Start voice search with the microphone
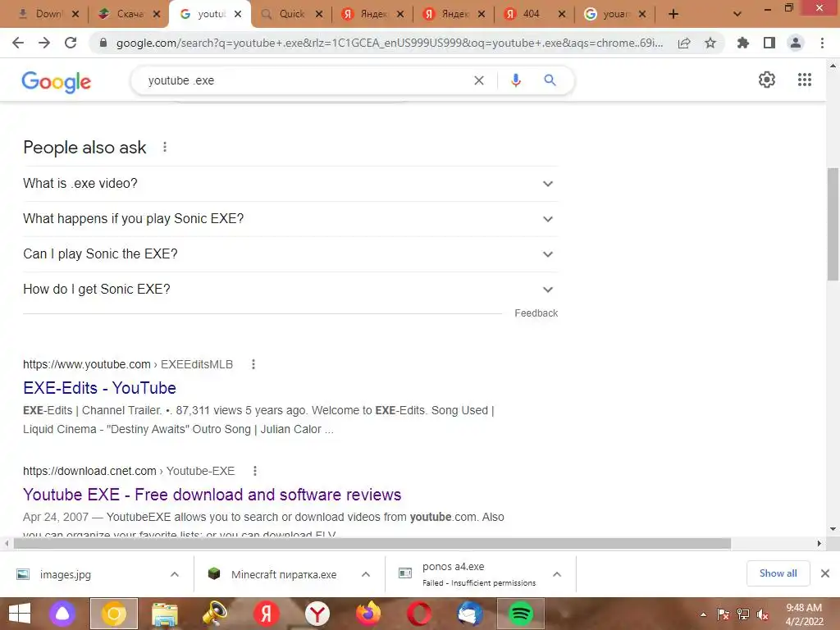This screenshot has height=630, width=840. (x=515, y=80)
